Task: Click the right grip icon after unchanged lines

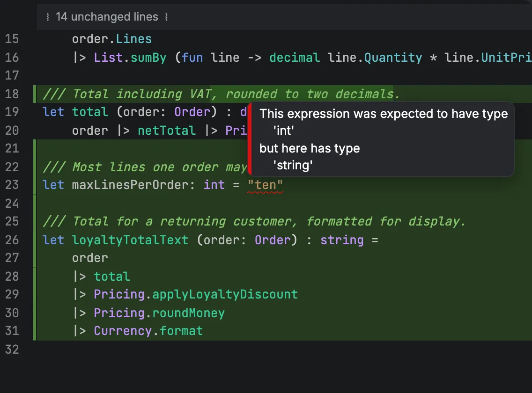Action: coord(166,17)
